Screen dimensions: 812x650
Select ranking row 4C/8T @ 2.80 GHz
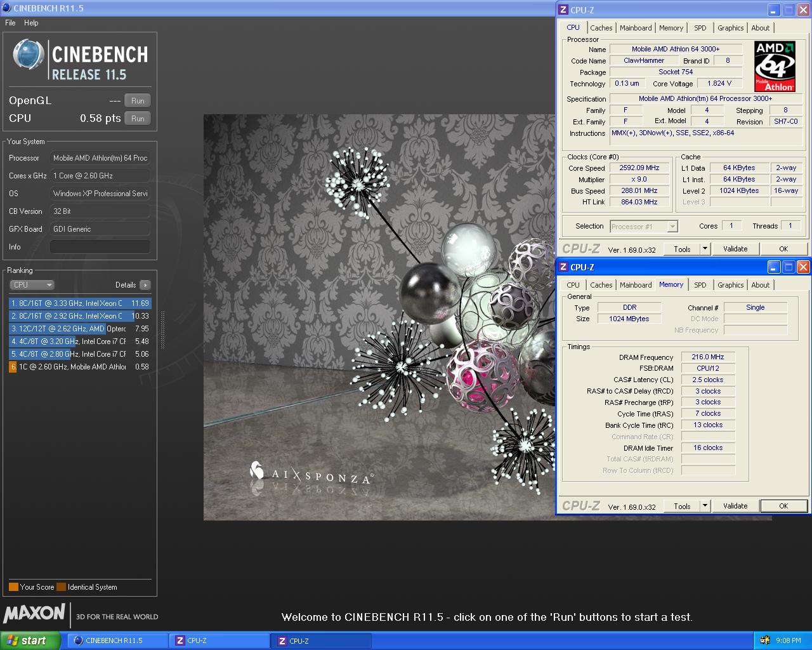80,354
